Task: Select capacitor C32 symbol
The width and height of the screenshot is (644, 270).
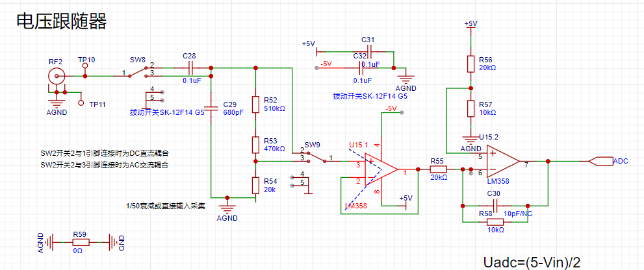Action: point(362,67)
